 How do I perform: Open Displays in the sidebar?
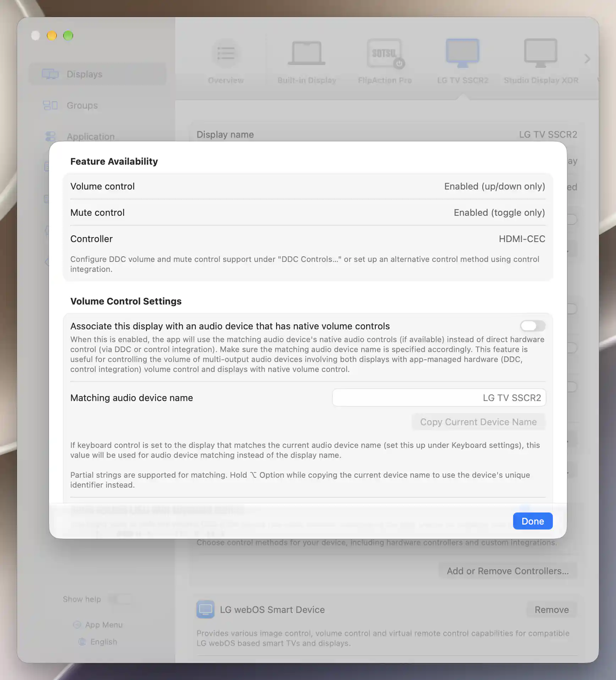coord(98,74)
